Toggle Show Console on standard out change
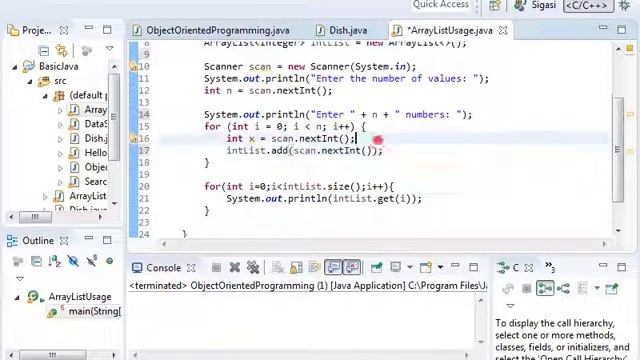Screen dimensions: 640x360 point(333,267)
